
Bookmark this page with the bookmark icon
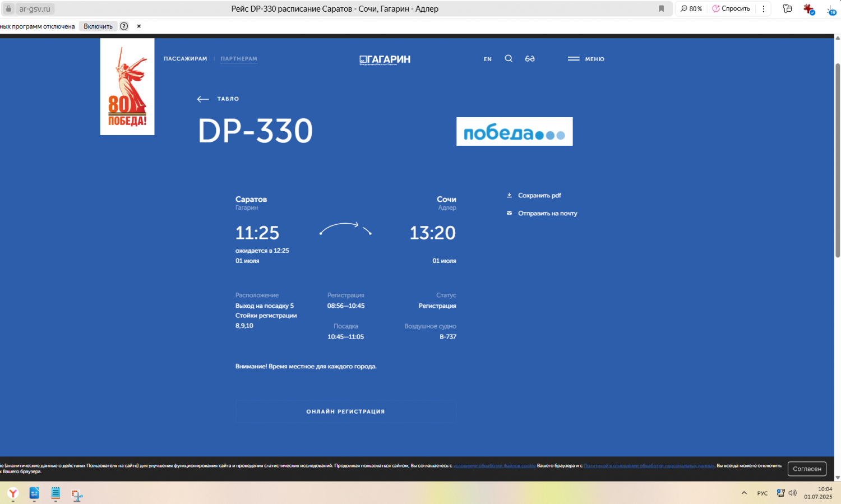[x=661, y=9]
